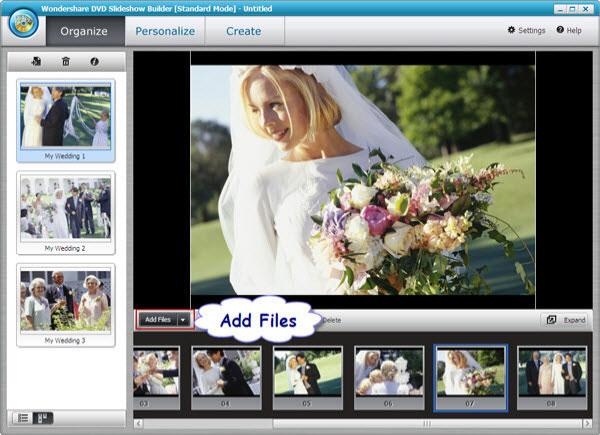This screenshot has width=600, height=435.
Task: Click the Delete button above the storyboard
Action: tap(331, 321)
